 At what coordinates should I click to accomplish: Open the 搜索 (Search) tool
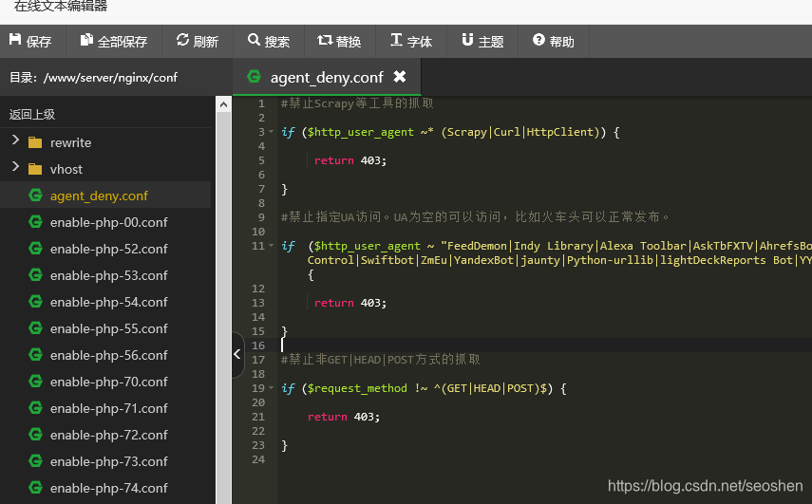click(269, 42)
